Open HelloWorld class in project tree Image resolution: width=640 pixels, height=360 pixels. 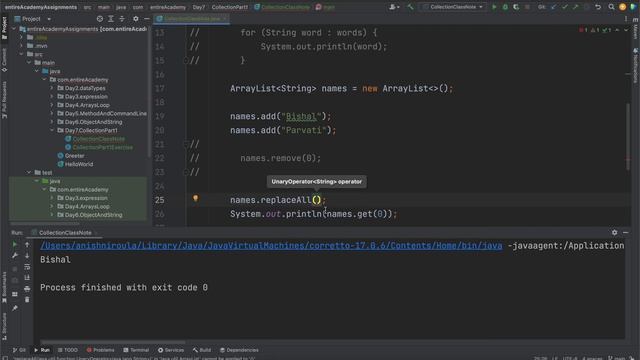pos(79,164)
